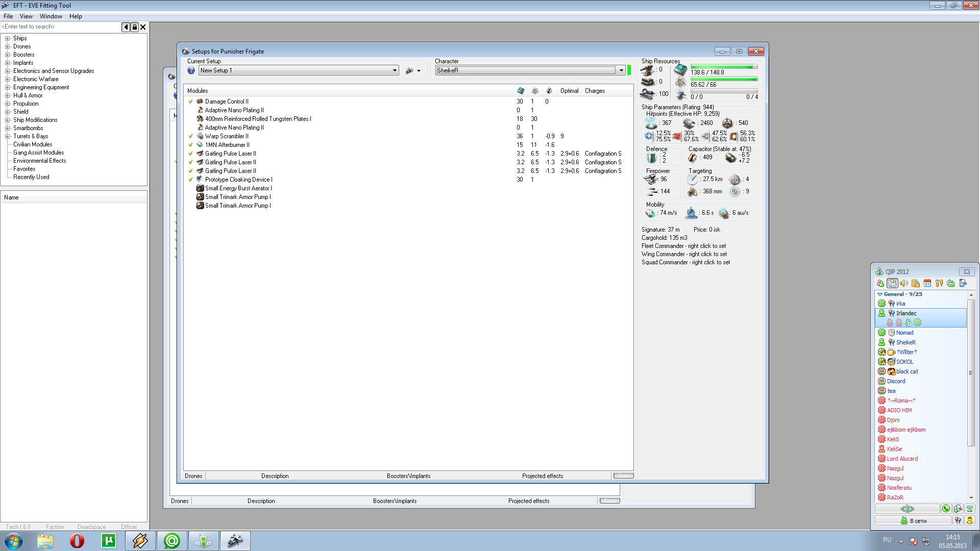
Task: Click the max velocity icon at 74 m/s
Action: 651,213
